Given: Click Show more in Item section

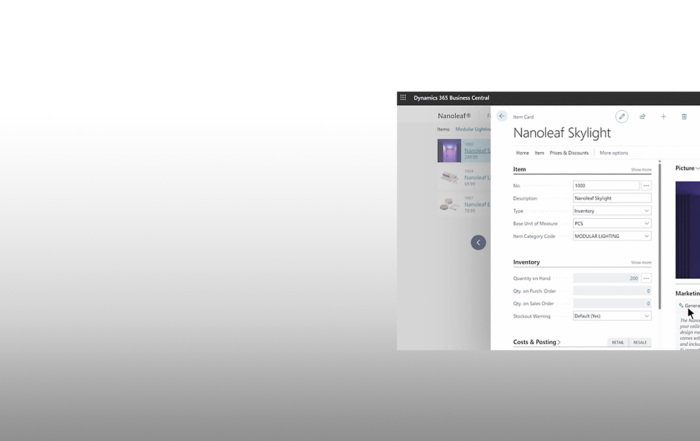Looking at the screenshot, I should (x=641, y=170).
